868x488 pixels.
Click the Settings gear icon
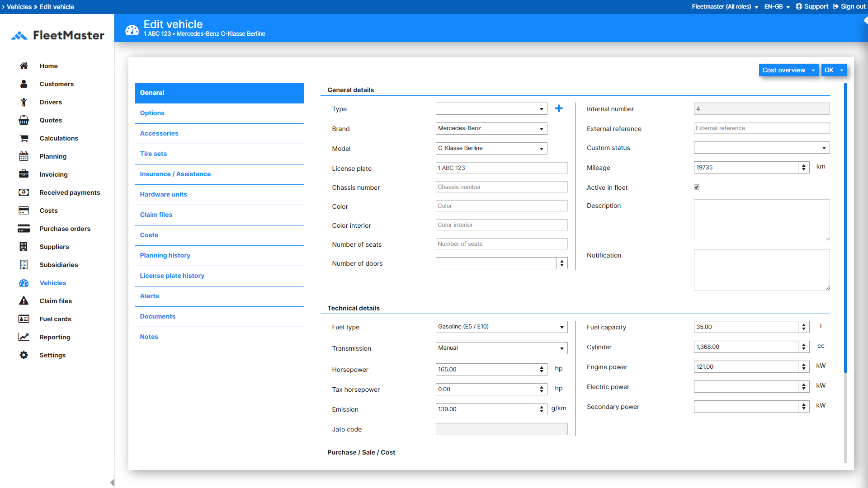(24, 355)
